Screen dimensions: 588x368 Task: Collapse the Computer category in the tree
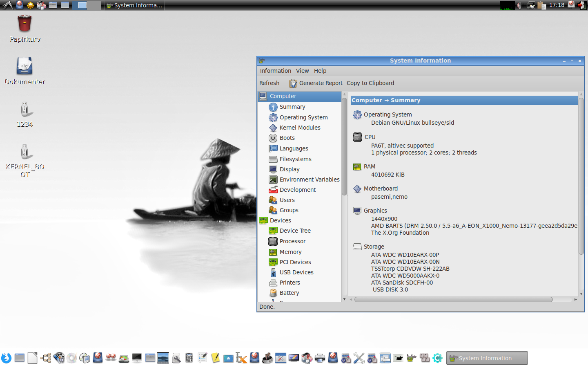(283, 96)
